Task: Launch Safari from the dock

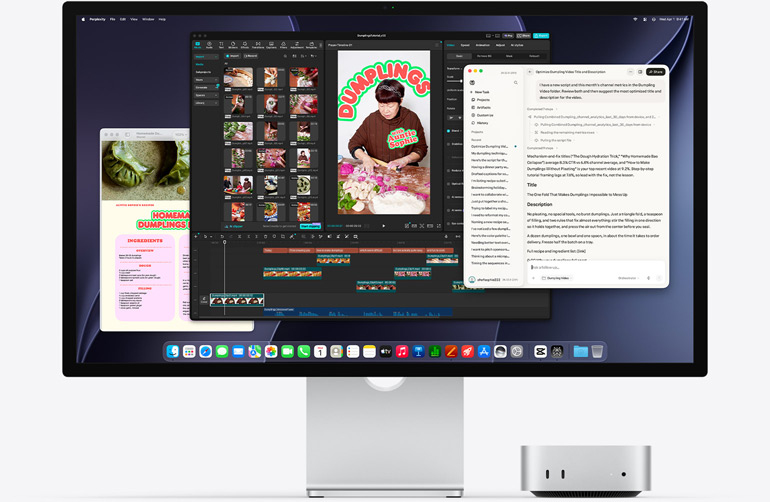Action: (x=205, y=351)
